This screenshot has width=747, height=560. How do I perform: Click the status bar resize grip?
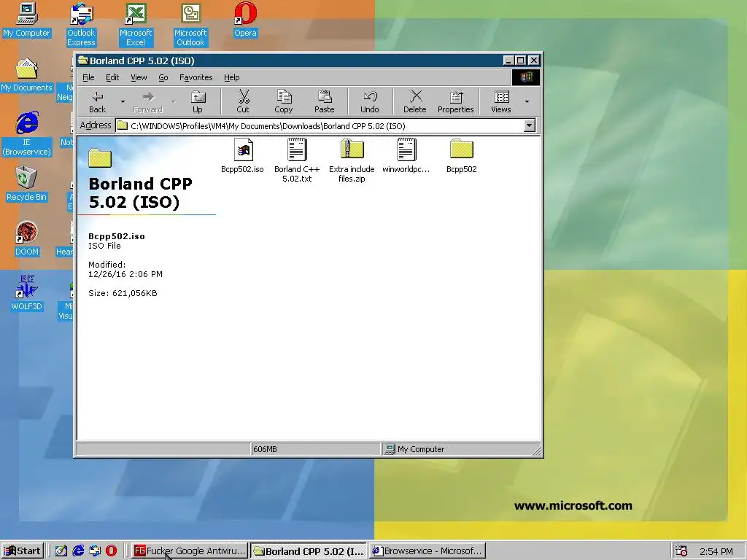click(x=537, y=449)
